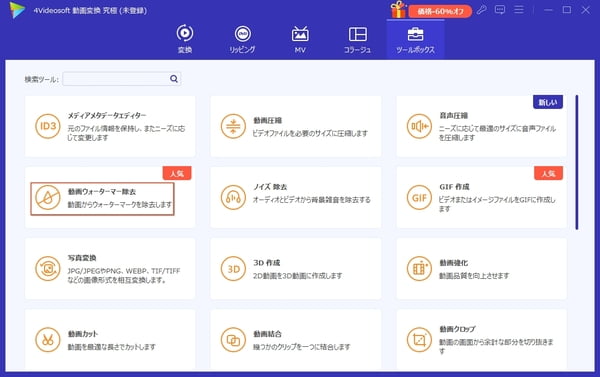Viewport: 600px width, 377px height.
Task: Click the 動画クロップ crop icon
Action: 419,339
